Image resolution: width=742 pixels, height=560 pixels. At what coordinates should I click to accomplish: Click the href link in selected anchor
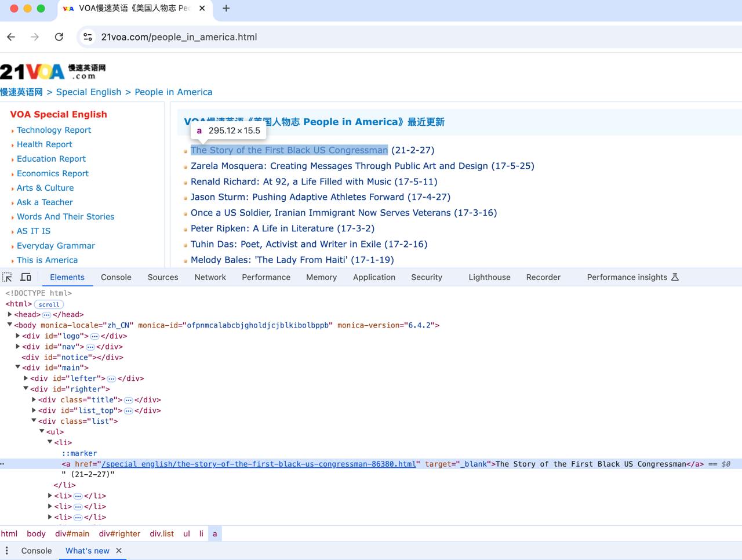click(259, 464)
